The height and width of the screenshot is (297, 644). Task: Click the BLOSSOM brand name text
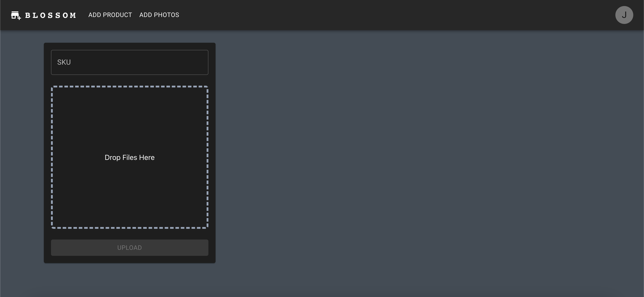(51, 15)
